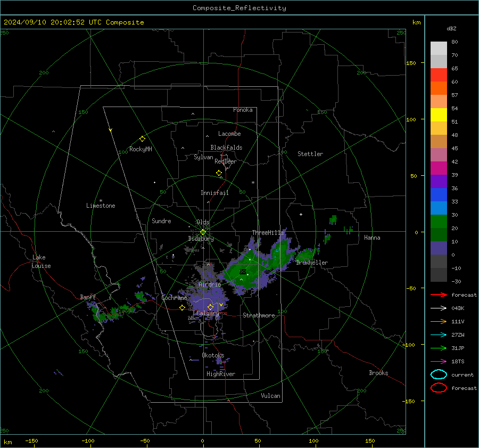Click the Innisfail town label
The image size is (479, 448).
(214, 193)
